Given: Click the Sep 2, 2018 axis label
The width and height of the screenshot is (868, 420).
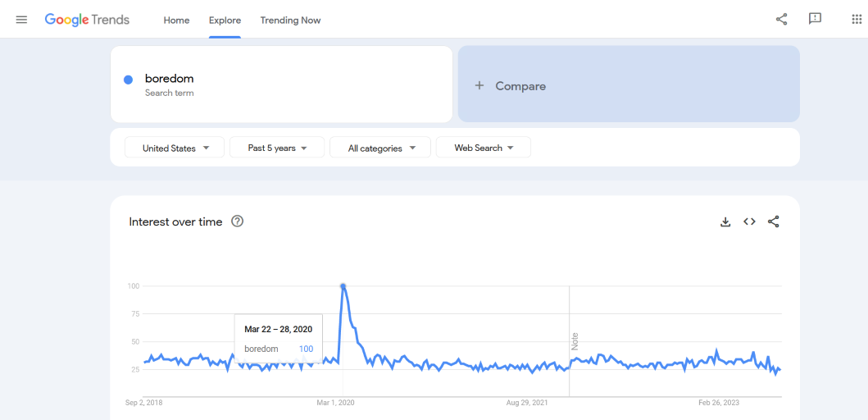Looking at the screenshot, I should [144, 403].
